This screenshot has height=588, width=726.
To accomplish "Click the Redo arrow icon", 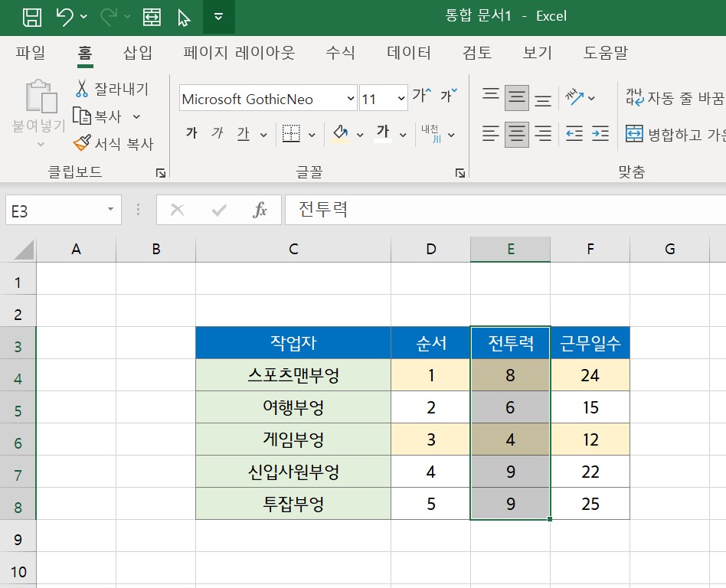I will [x=110, y=17].
